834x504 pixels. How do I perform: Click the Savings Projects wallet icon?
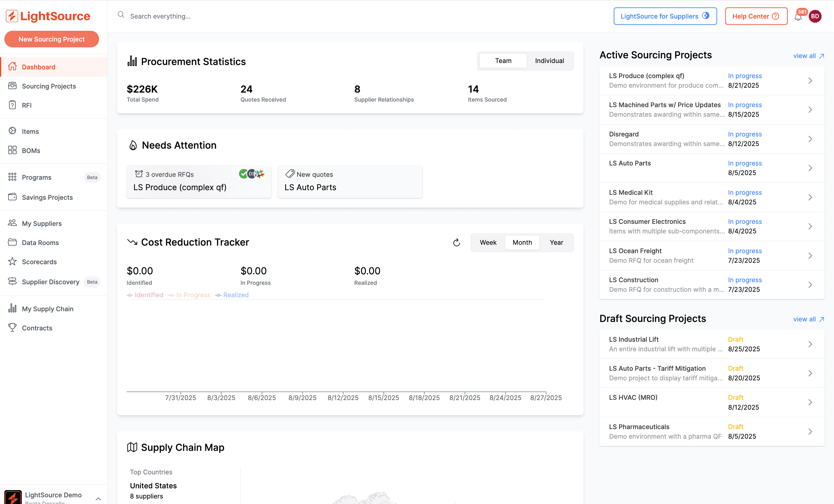12,197
